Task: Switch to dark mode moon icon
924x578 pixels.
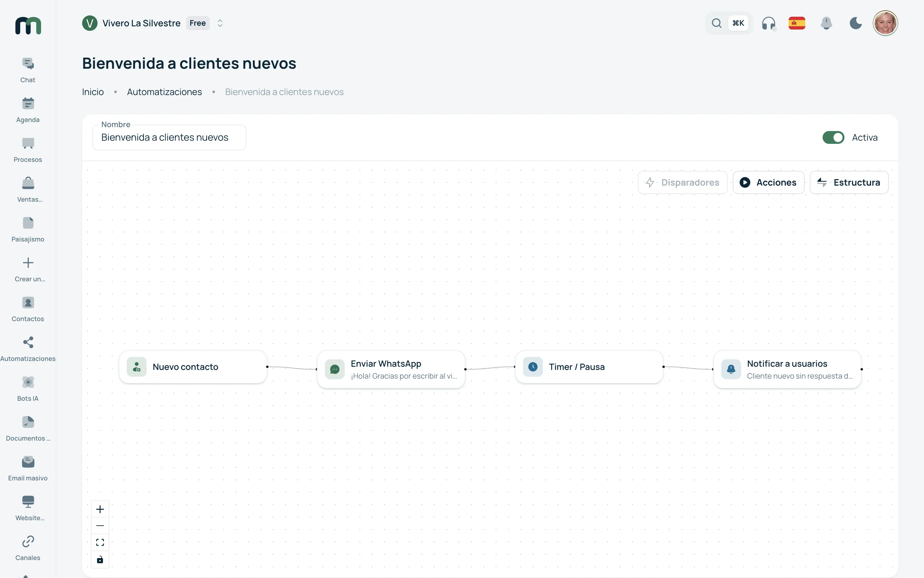Action: point(856,23)
